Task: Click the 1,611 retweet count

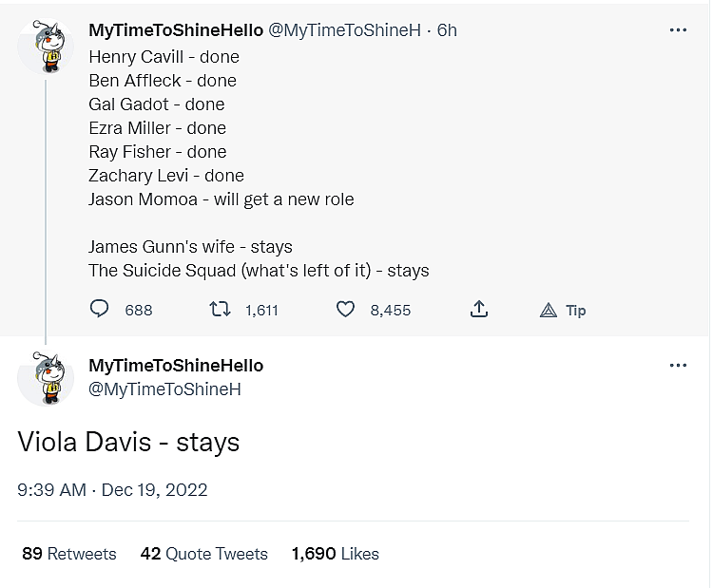Action: click(x=261, y=311)
